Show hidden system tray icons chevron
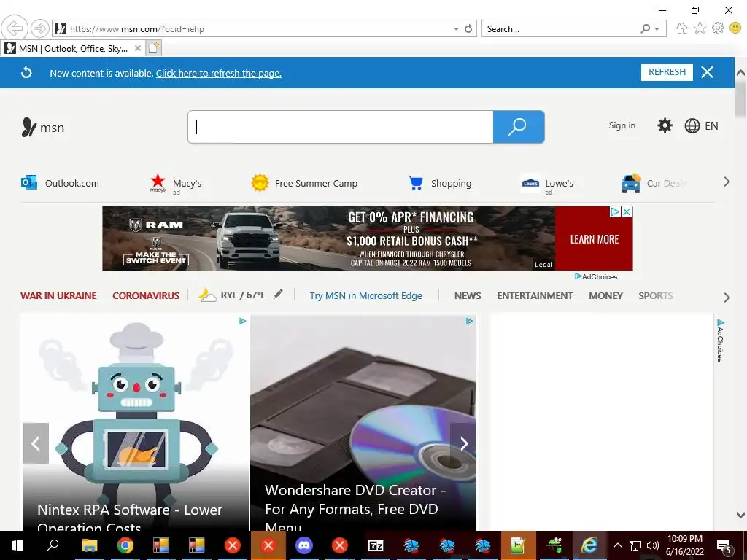The width and height of the screenshot is (747, 560). click(617, 545)
